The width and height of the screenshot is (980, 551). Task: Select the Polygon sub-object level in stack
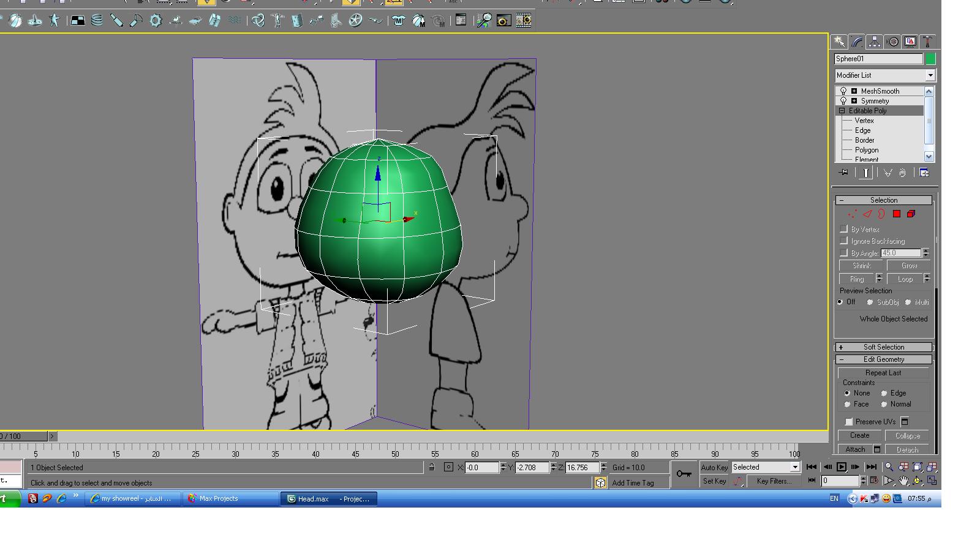(867, 150)
